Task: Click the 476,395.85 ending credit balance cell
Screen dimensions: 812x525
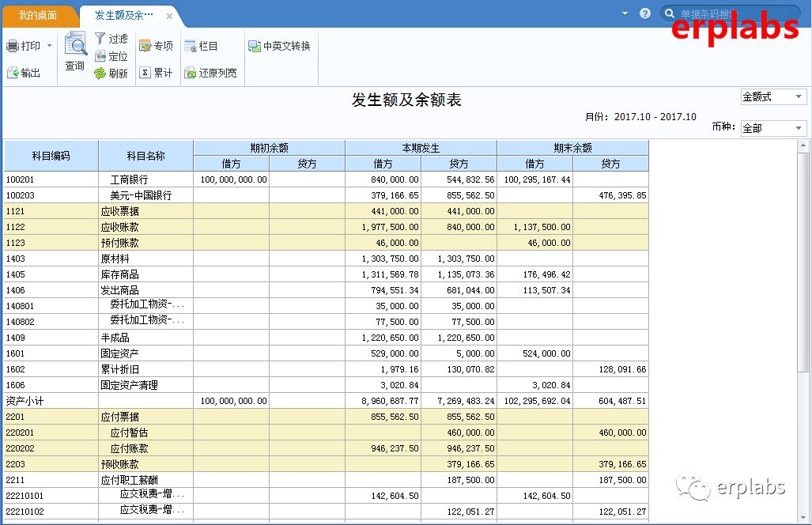Action: [x=611, y=195]
